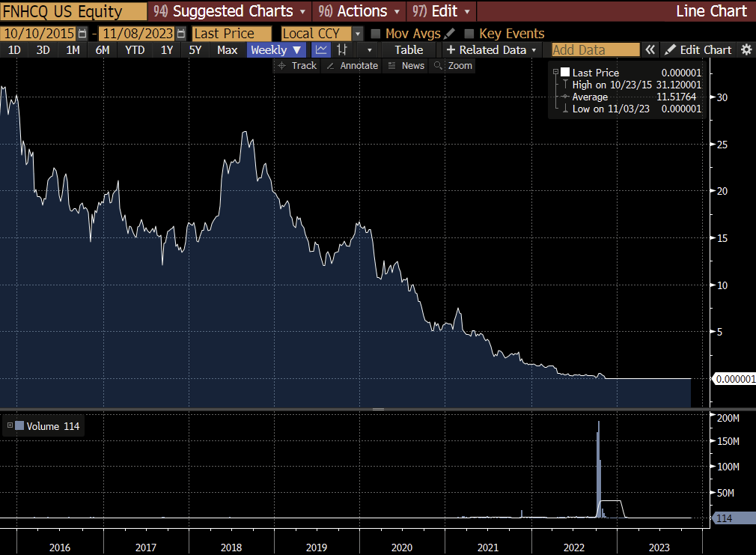The image size is (756, 555).
Task: Open end date calendar picker icon
Action: click(181, 33)
